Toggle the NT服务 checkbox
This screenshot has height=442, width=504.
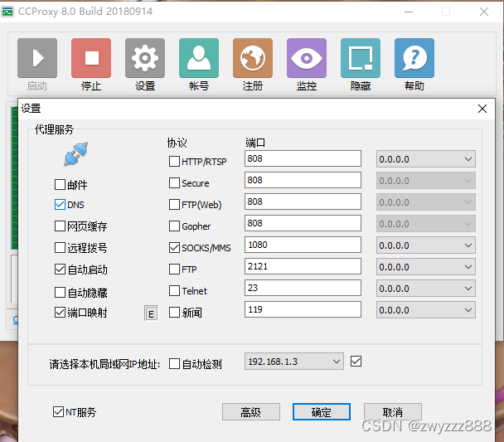58,411
